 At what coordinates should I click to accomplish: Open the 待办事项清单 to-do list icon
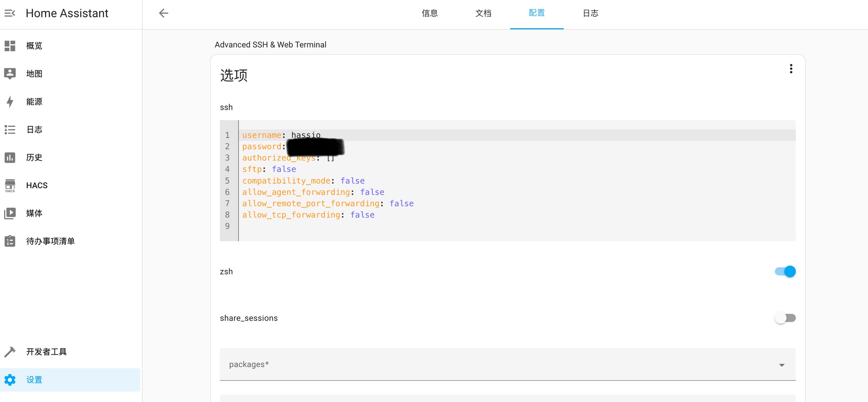pos(10,241)
